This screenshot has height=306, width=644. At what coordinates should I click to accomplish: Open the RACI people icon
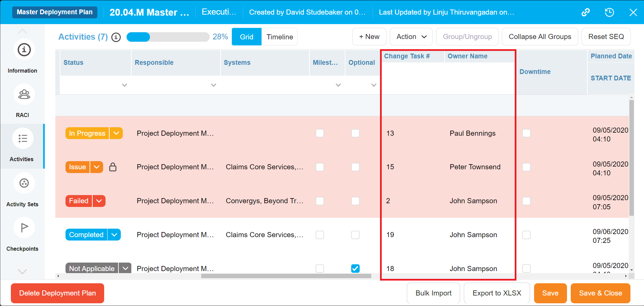pos(24,94)
